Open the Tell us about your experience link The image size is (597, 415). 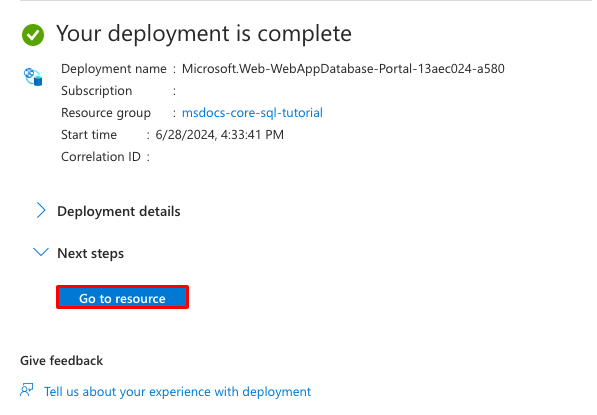coord(177,391)
